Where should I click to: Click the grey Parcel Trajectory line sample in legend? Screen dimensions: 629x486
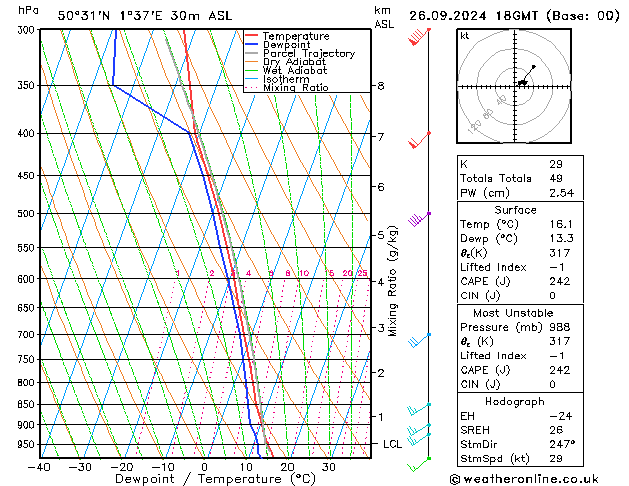click(x=252, y=53)
